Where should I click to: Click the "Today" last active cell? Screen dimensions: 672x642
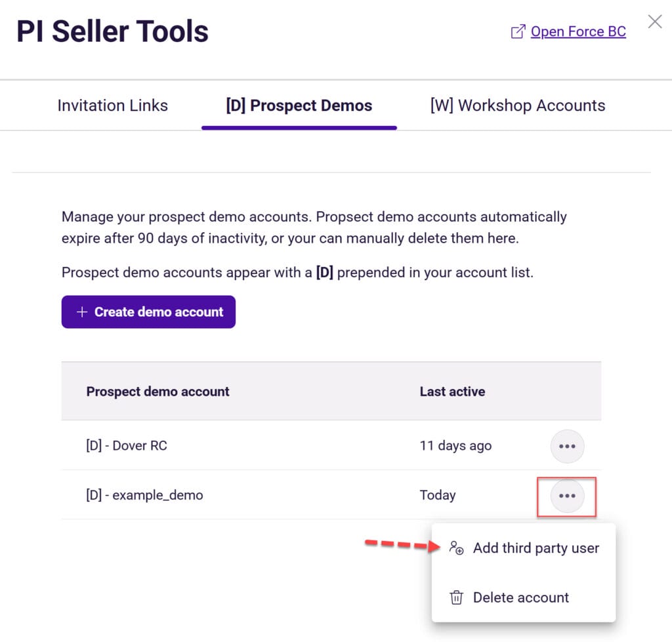pos(438,495)
